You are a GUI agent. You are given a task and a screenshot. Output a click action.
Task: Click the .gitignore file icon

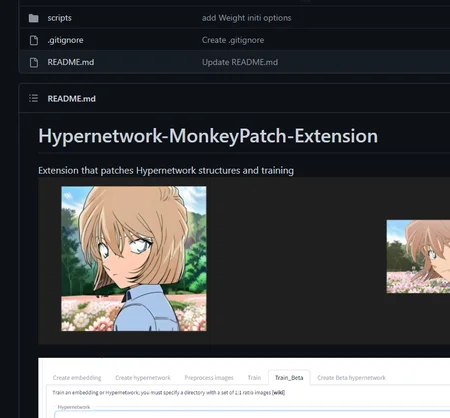pyautogui.click(x=34, y=40)
